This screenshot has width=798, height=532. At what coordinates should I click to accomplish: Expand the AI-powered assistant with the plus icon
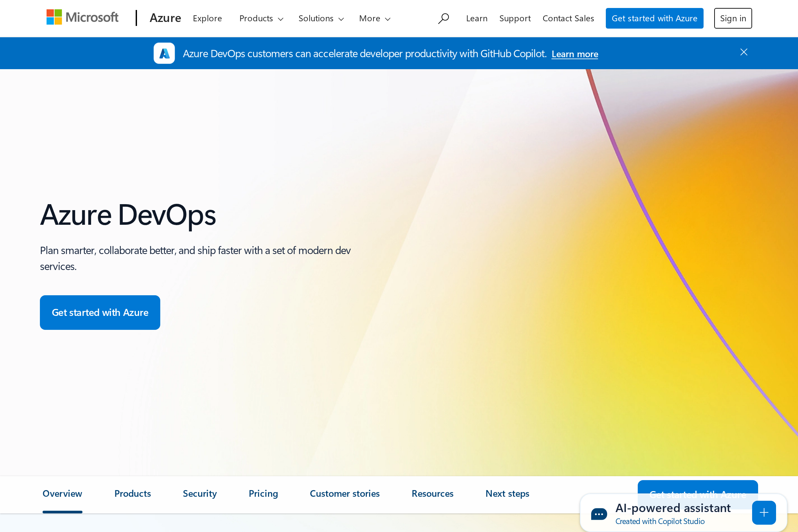[x=764, y=513]
